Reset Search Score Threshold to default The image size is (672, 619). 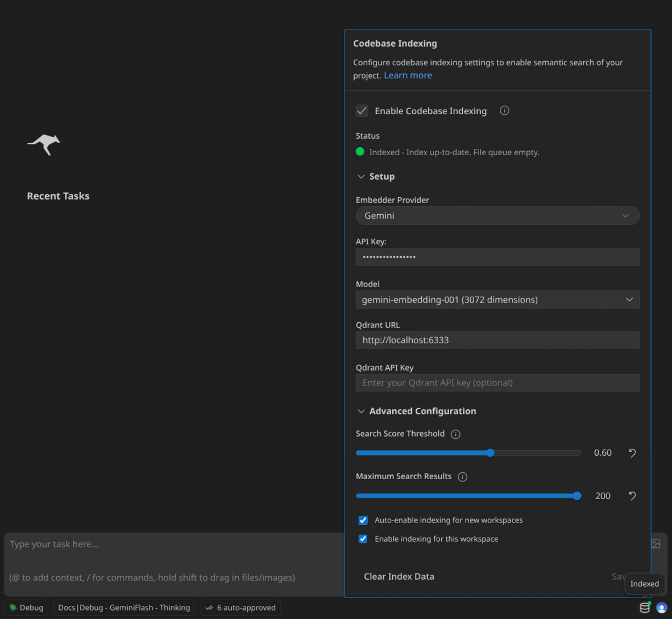pos(632,453)
